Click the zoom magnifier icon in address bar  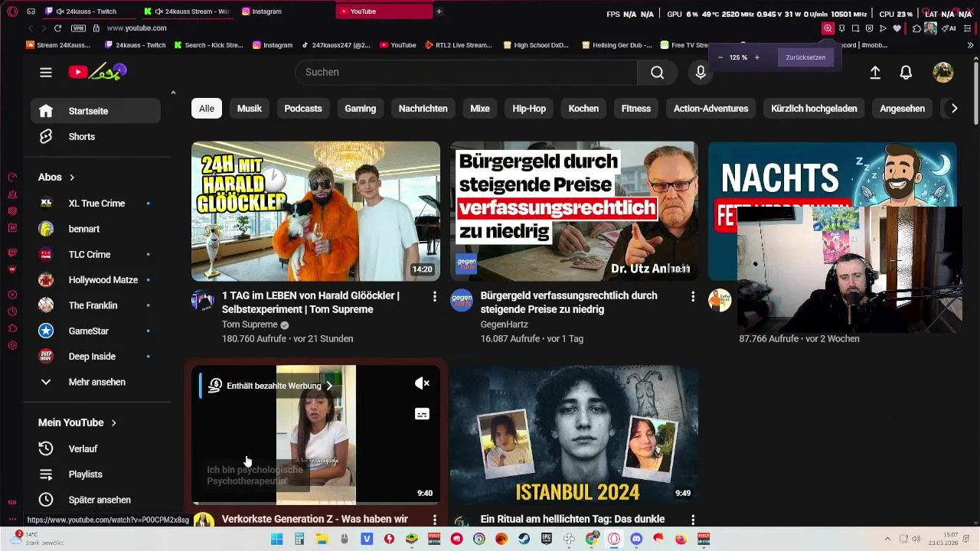click(828, 28)
